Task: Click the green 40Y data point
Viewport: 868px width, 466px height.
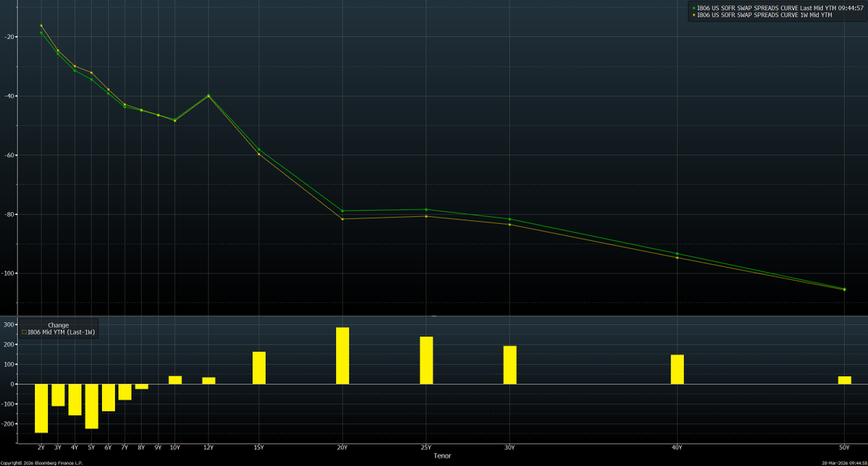Action: coord(677,253)
